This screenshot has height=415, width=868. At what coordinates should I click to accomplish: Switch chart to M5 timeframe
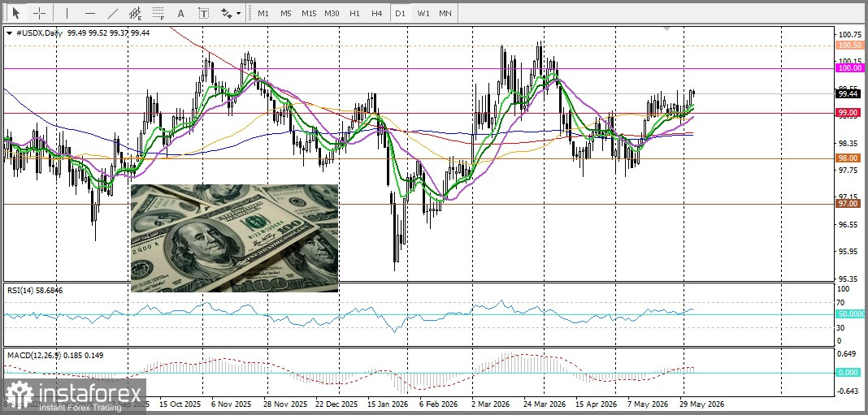(x=285, y=13)
